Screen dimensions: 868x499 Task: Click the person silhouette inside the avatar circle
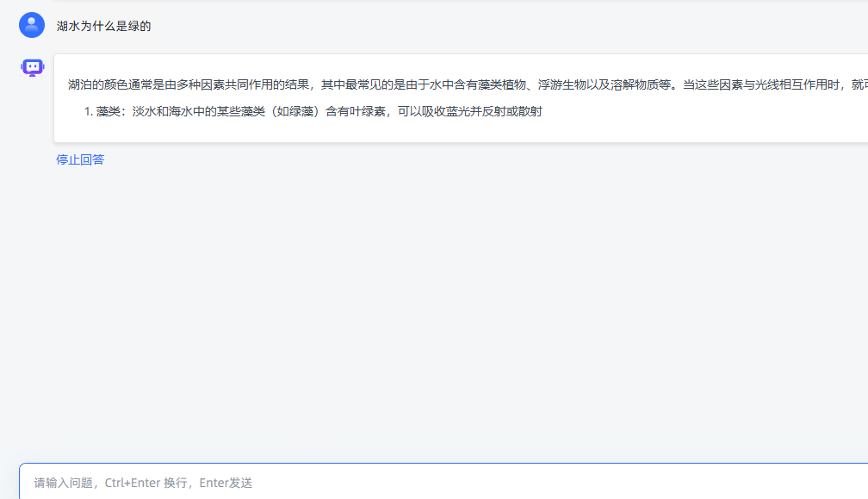point(31,25)
